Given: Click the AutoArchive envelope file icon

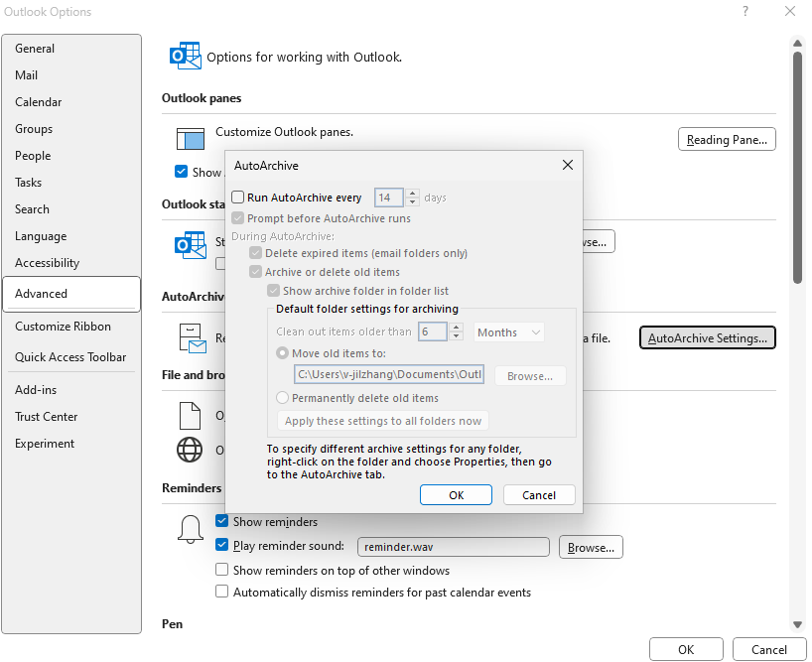Looking at the screenshot, I should [x=193, y=338].
